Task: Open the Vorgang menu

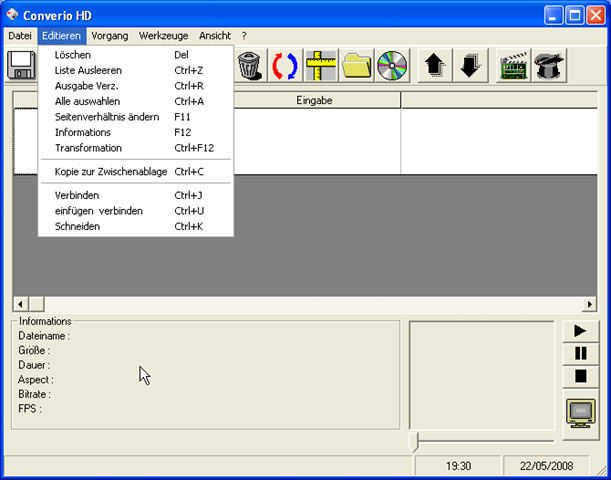Action: coord(110,36)
